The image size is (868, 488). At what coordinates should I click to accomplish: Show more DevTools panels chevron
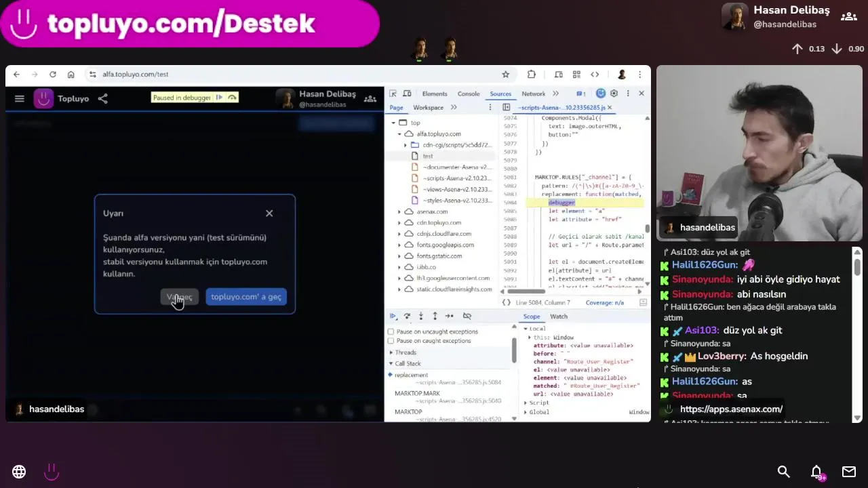pos(555,94)
